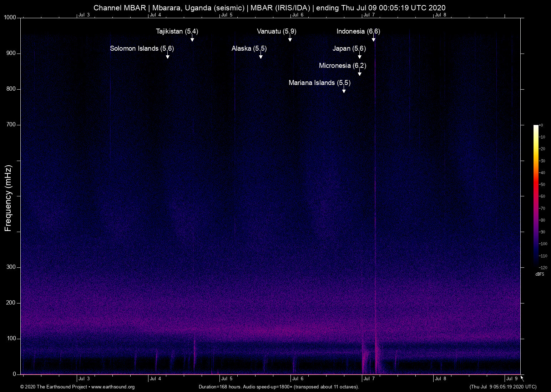This screenshot has height=392, width=551.
Task: Click the Channel MBAR chart title
Action: pos(269,8)
